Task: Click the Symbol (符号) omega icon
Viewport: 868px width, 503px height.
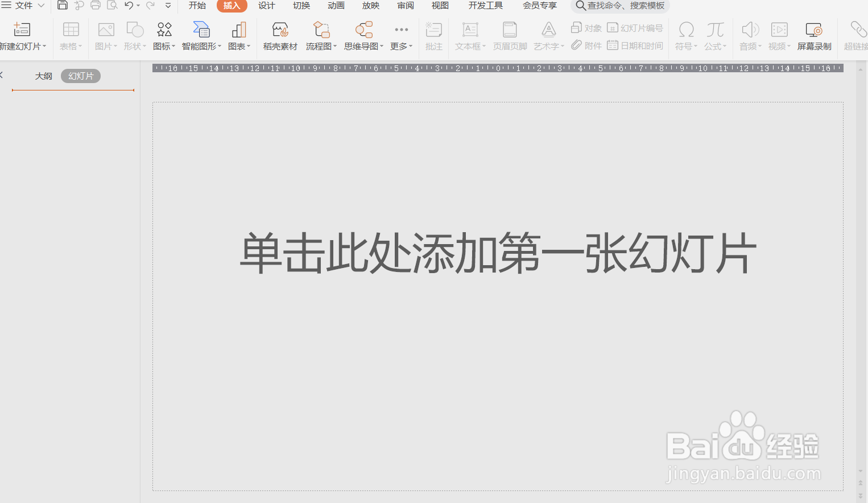Action: tap(686, 30)
